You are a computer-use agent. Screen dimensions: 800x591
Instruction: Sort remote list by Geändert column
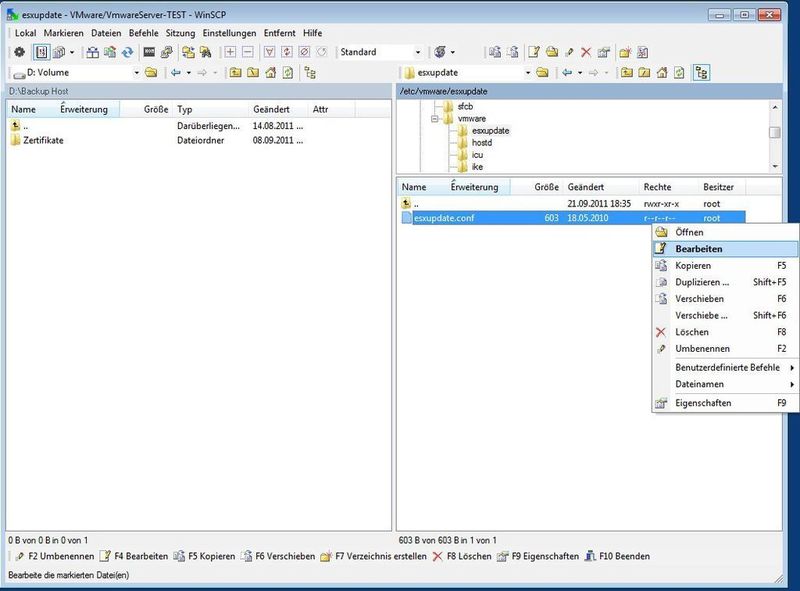pos(602,187)
